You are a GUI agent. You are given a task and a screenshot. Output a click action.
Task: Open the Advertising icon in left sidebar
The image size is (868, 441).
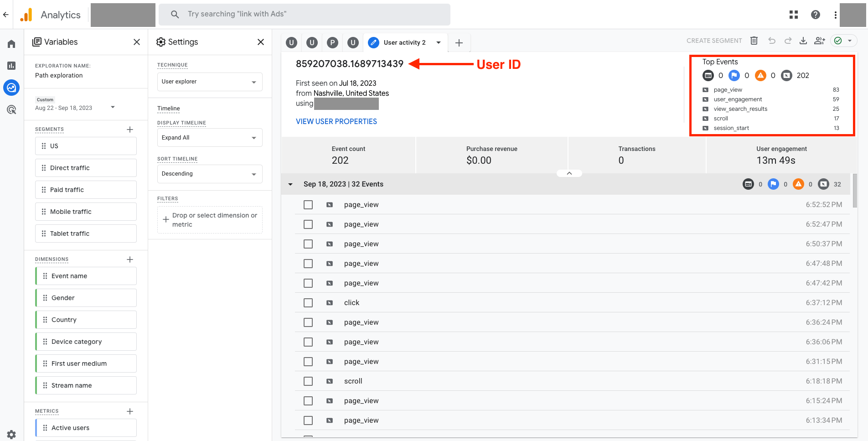click(x=11, y=109)
